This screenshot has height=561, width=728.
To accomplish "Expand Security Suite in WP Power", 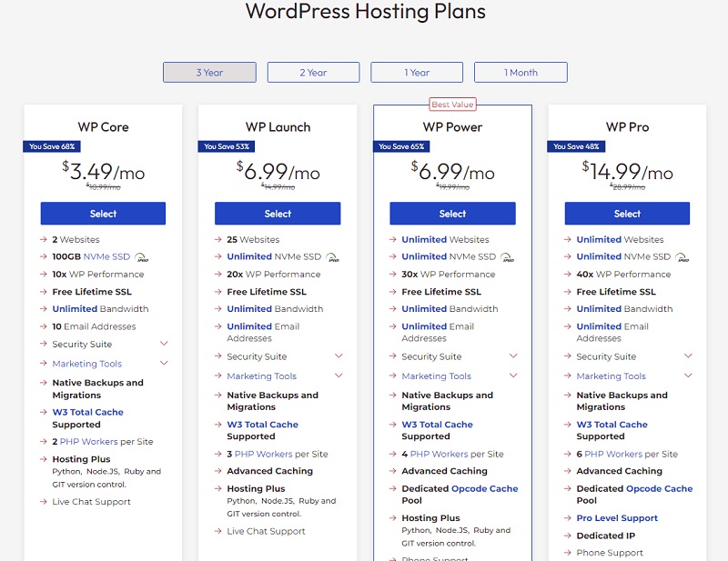I will click(513, 356).
